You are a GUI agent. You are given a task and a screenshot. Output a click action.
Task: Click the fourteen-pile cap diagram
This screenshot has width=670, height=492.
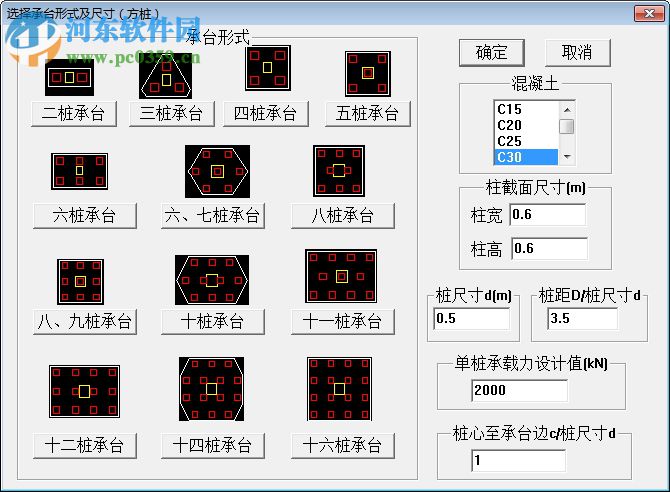[212, 389]
